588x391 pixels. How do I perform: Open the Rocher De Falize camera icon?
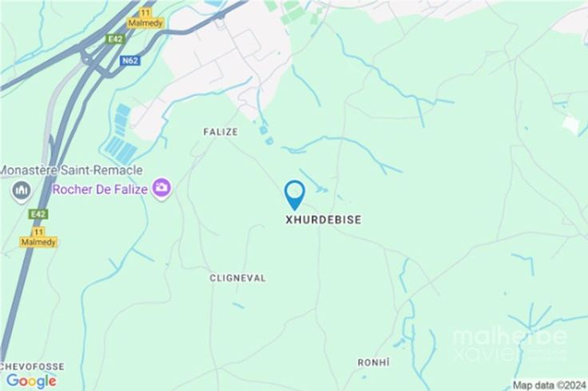(161, 188)
